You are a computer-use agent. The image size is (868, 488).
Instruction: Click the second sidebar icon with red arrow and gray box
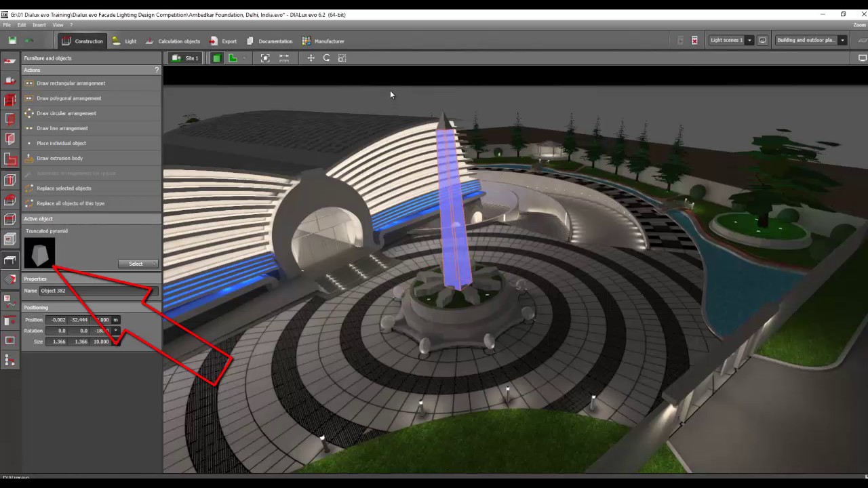pos(10,81)
